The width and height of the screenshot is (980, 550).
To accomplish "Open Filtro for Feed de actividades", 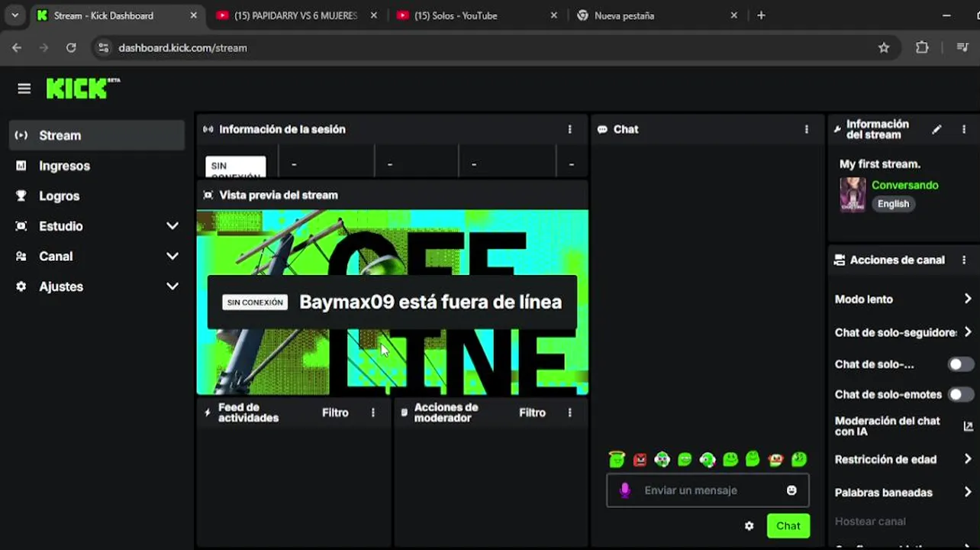I will click(x=335, y=412).
